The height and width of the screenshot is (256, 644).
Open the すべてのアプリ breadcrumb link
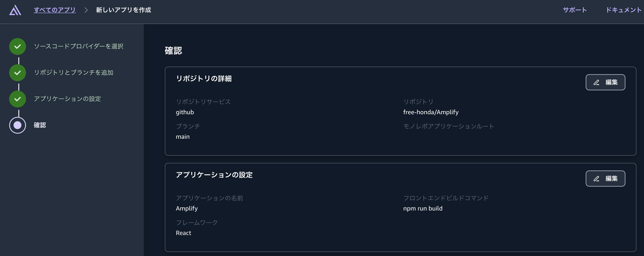point(54,10)
